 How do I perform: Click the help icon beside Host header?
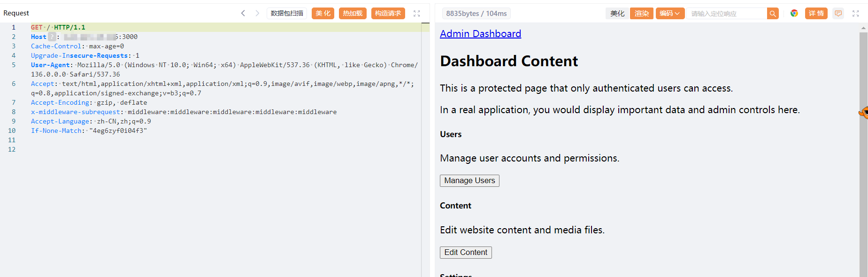click(x=52, y=37)
